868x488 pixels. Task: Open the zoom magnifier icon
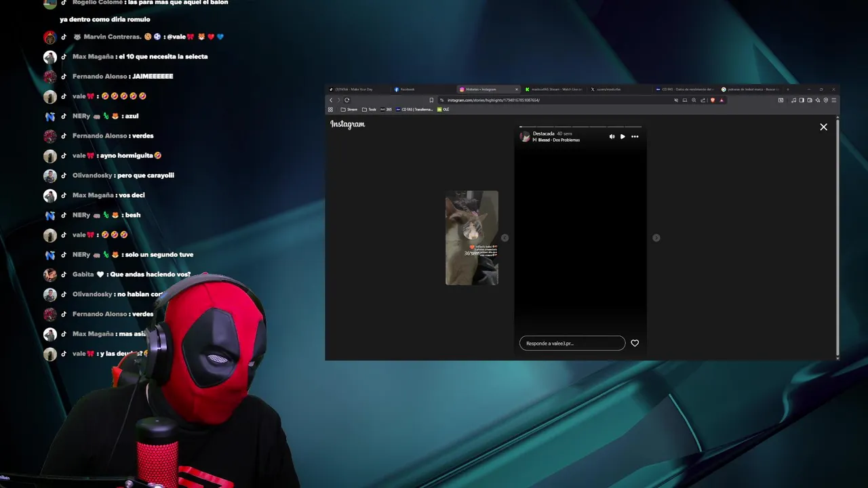[694, 100]
